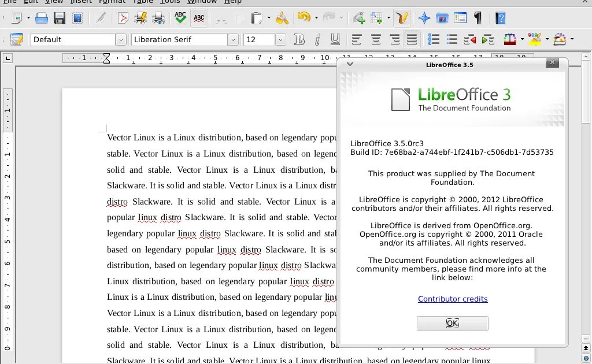Image resolution: width=592 pixels, height=364 pixels.
Task: Open the Format menu
Action: (x=112, y=2)
